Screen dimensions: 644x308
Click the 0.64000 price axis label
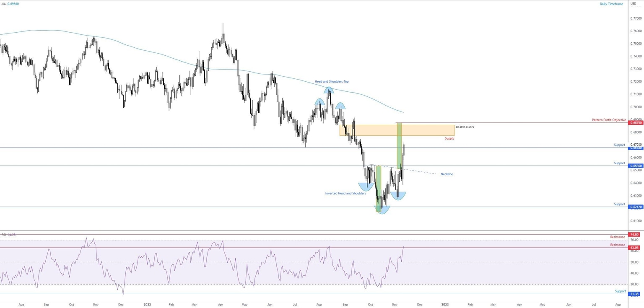[x=636, y=183]
